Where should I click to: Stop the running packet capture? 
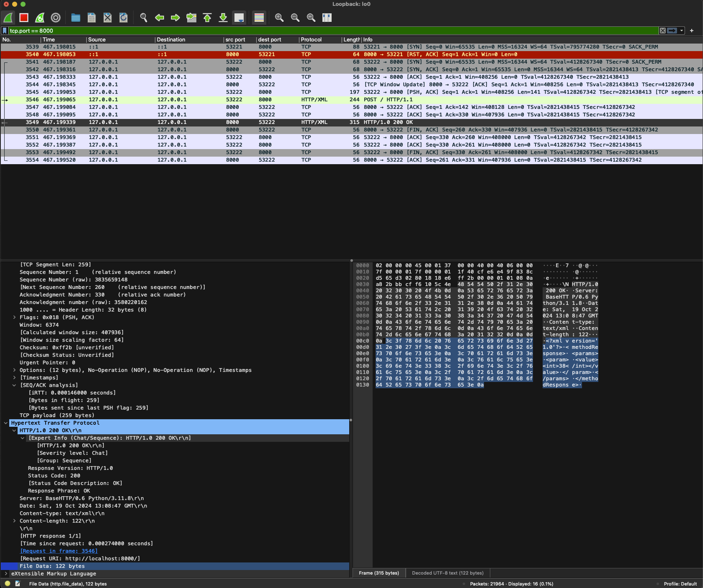[x=24, y=18]
